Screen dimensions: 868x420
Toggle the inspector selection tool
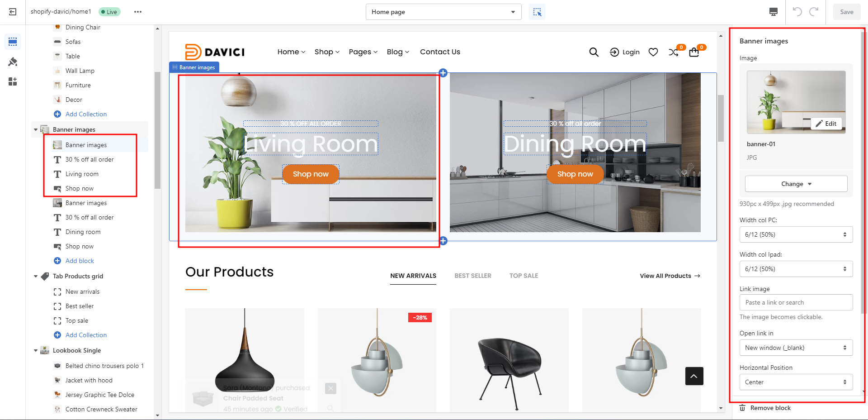(537, 12)
